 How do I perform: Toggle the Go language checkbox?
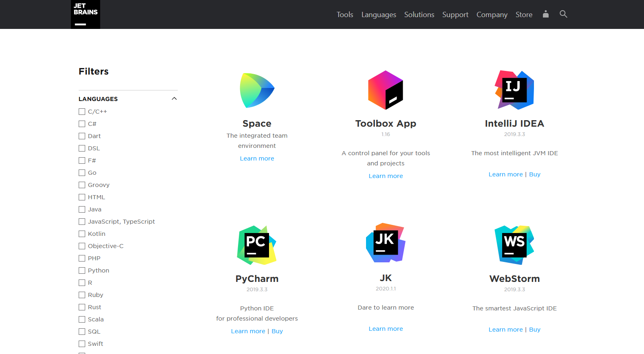point(82,173)
